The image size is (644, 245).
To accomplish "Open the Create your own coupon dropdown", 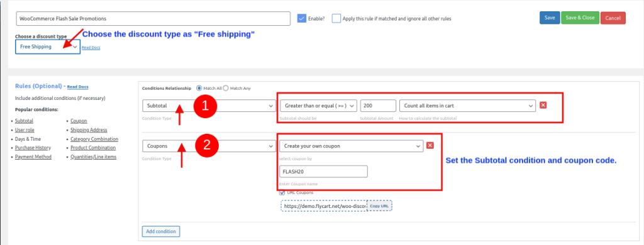I will tap(351, 146).
